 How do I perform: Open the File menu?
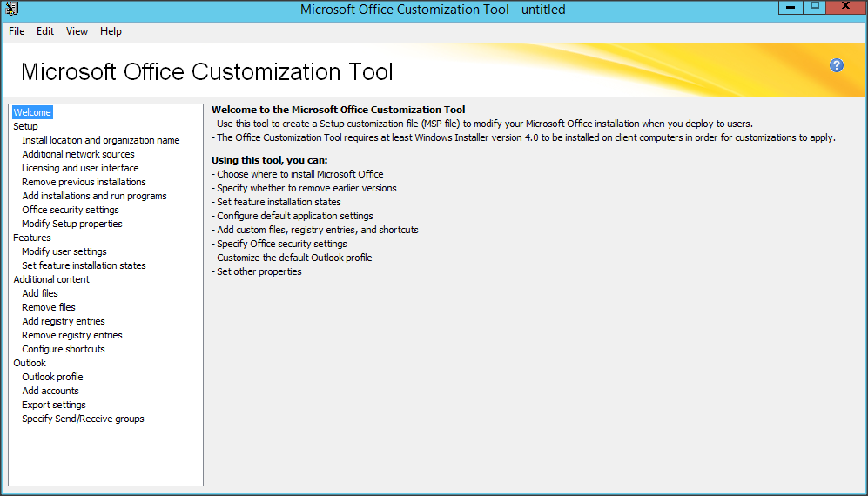[x=17, y=31]
